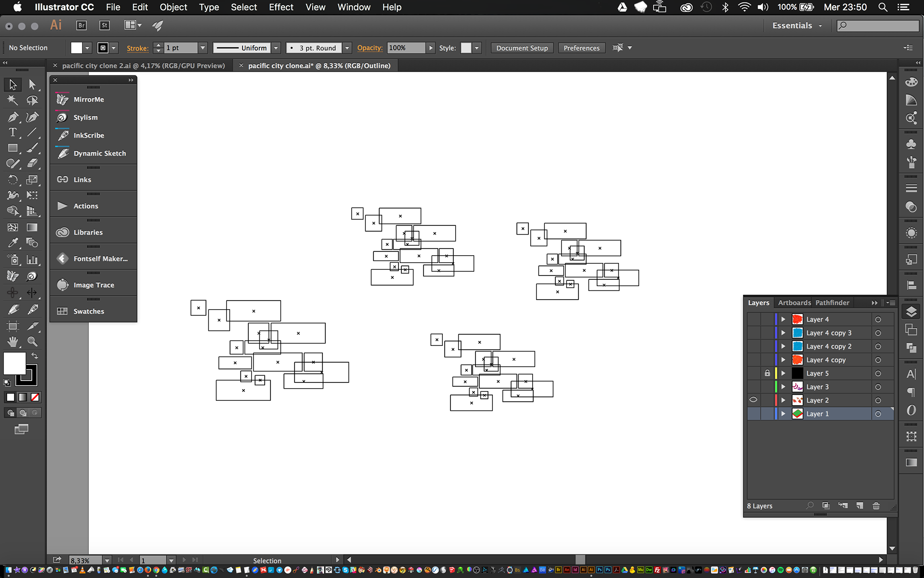Screen dimensions: 924x578
Task: Select the Direct Selection tool
Action: click(x=32, y=84)
